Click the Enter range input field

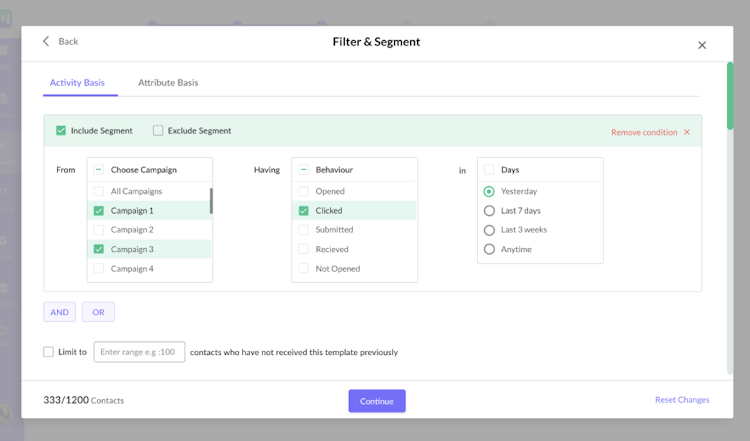[x=139, y=352]
